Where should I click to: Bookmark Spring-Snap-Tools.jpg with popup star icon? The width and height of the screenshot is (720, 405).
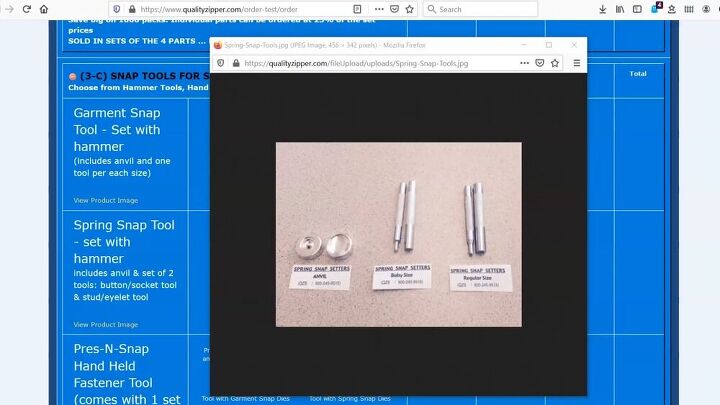(555, 63)
